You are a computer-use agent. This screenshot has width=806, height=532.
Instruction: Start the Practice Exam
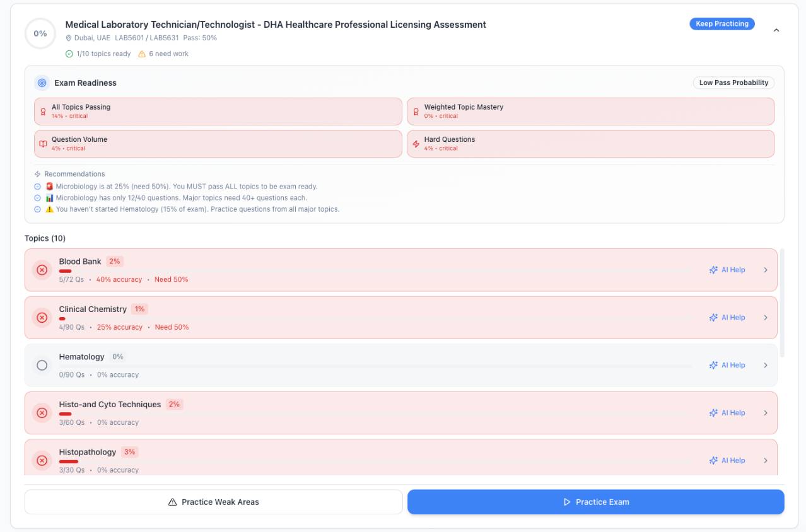click(x=596, y=502)
